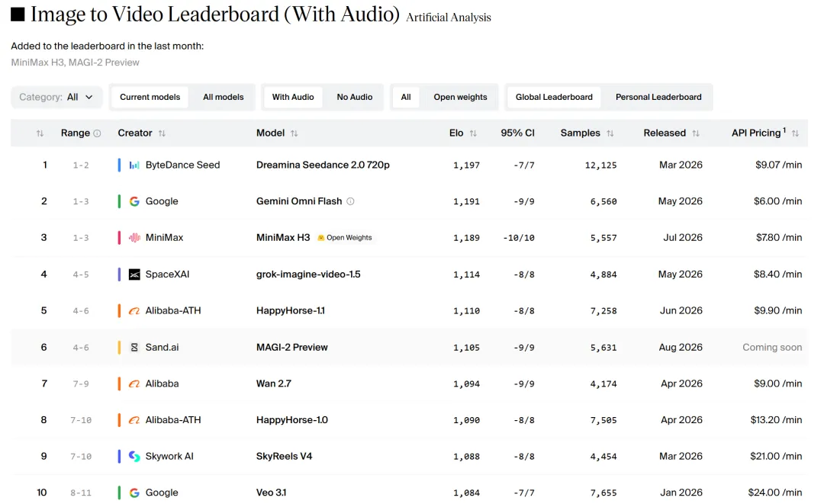Open MiniMax H3 model entry
This screenshot has width=824, height=504.
283,238
